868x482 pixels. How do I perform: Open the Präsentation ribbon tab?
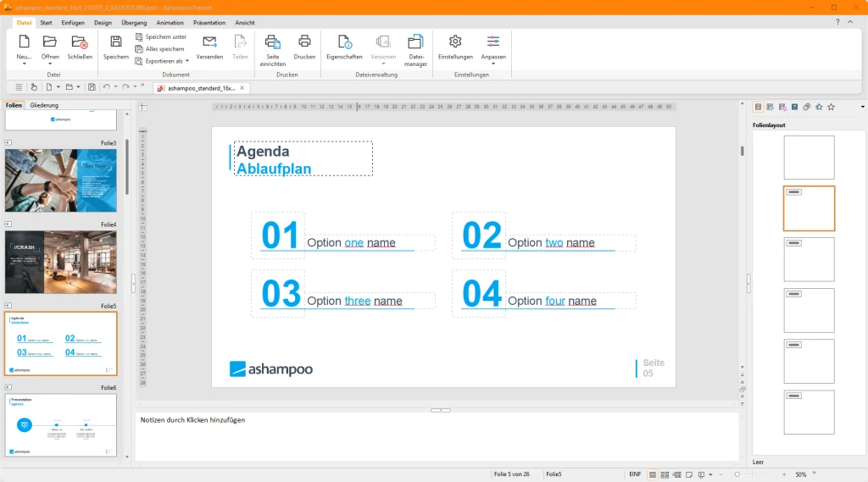point(209,23)
